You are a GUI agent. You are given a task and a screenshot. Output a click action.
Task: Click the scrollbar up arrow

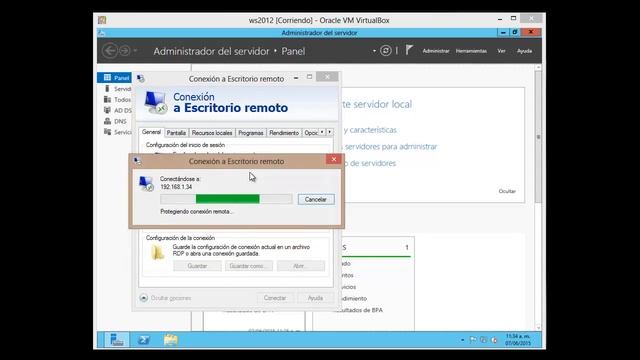(538, 67)
